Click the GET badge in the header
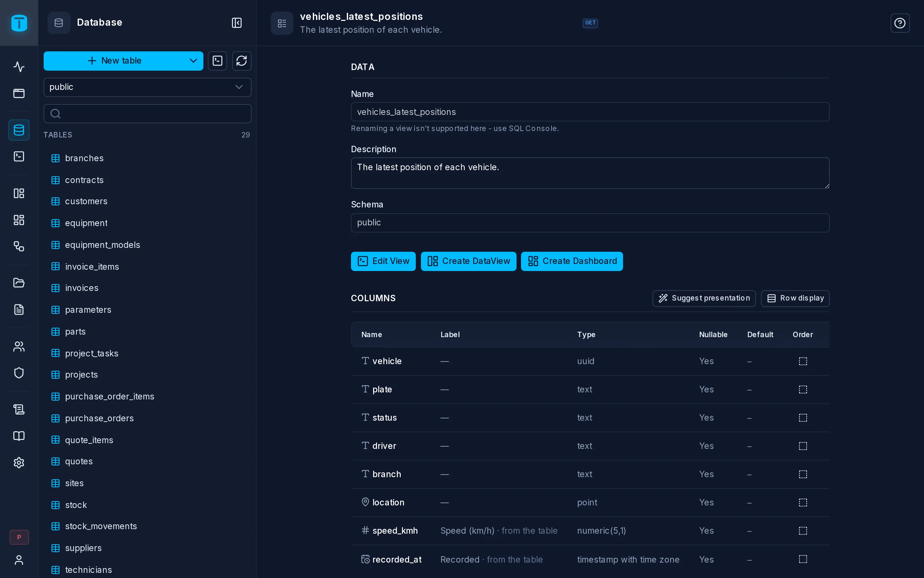This screenshot has width=924, height=578. [x=590, y=23]
